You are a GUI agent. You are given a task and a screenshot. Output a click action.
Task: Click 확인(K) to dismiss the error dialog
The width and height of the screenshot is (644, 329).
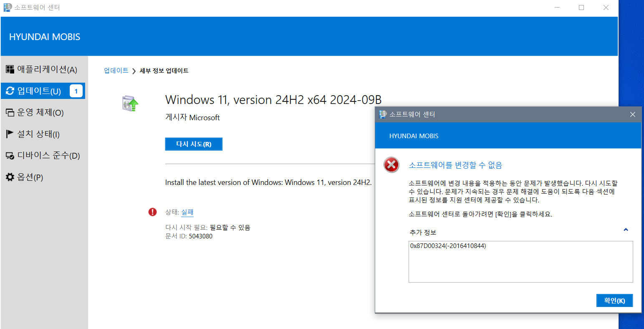(x=614, y=301)
